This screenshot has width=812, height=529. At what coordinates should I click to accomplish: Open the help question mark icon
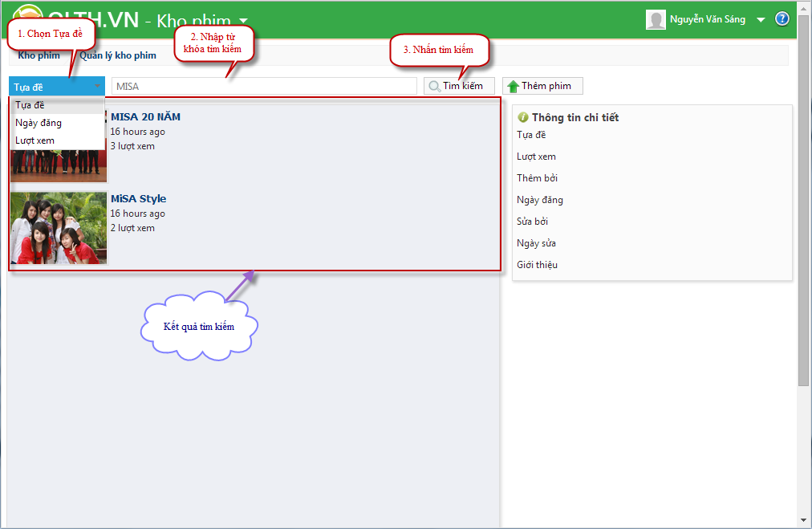tap(782, 19)
